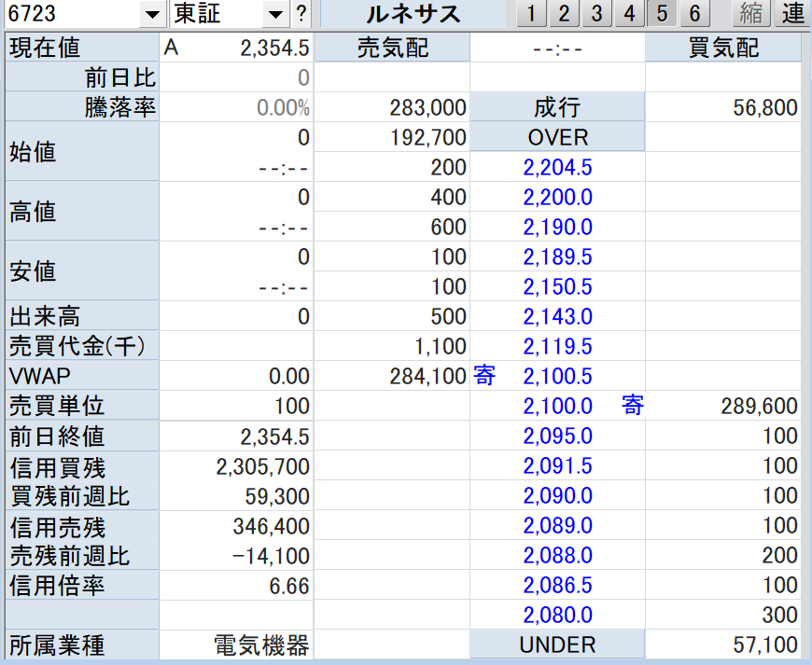
Task: Select the 2,100.0 opening bid price
Action: click(x=557, y=406)
